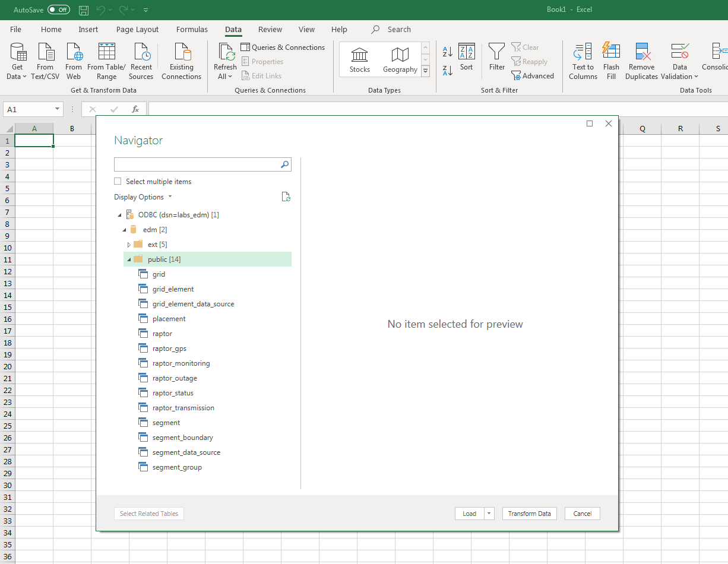Open the Get Data menu
Screen dimensions: 728x564
pyautogui.click(x=18, y=61)
